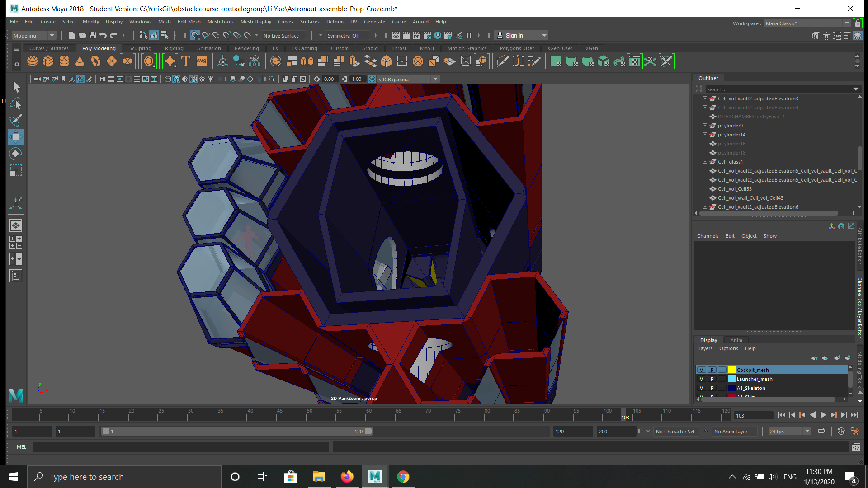Create new layer from selected objects
868x488 pixels.
[848, 358]
